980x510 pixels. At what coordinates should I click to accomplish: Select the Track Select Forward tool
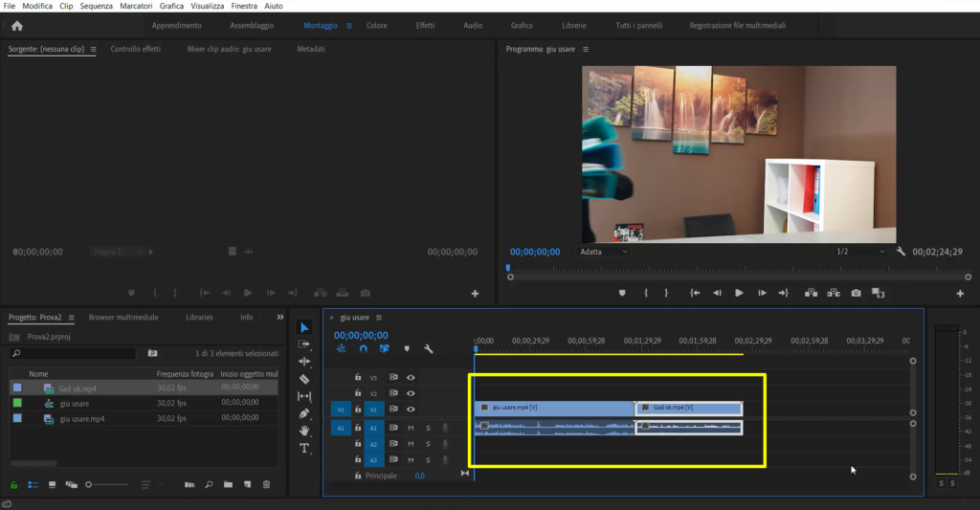(x=304, y=344)
